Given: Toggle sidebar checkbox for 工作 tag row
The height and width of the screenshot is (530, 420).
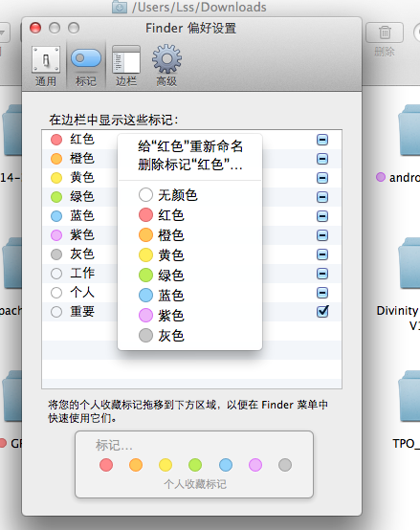Looking at the screenshot, I should 322,274.
